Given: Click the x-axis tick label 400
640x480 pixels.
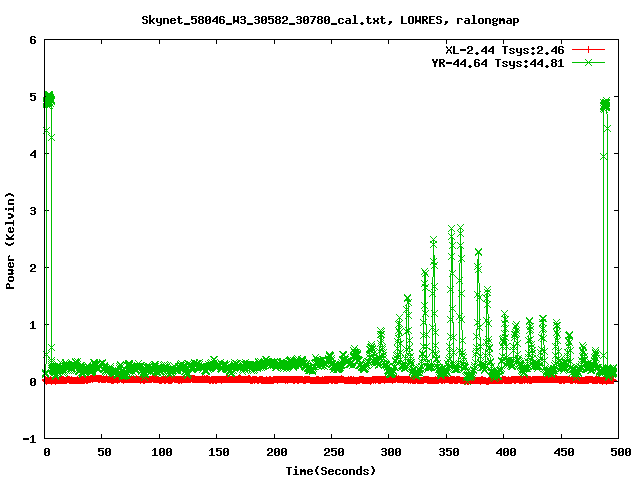Looking at the screenshot, I should (x=506, y=452).
